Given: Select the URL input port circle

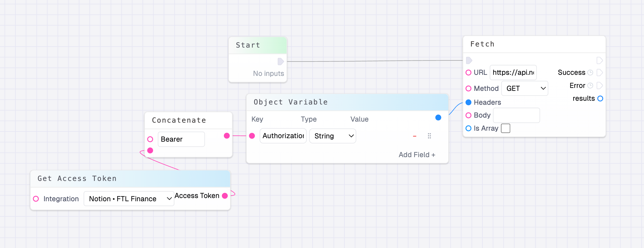Looking at the screenshot, I should coord(469,73).
